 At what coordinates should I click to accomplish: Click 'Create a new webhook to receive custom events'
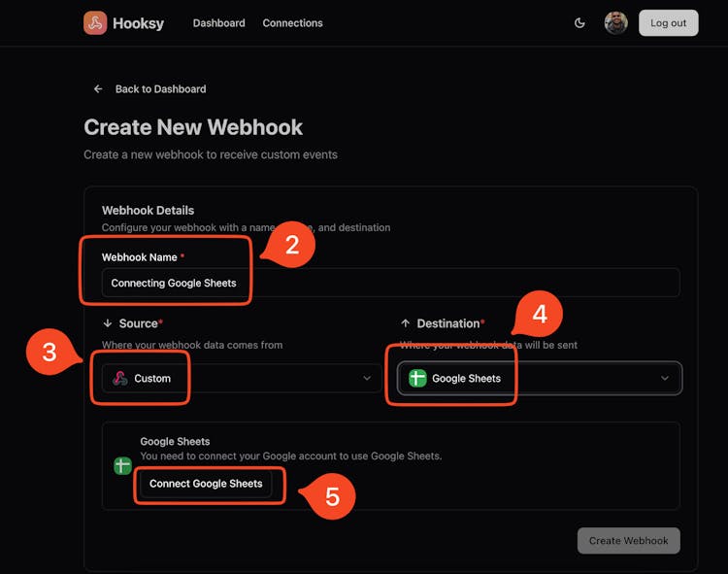pyautogui.click(x=211, y=154)
